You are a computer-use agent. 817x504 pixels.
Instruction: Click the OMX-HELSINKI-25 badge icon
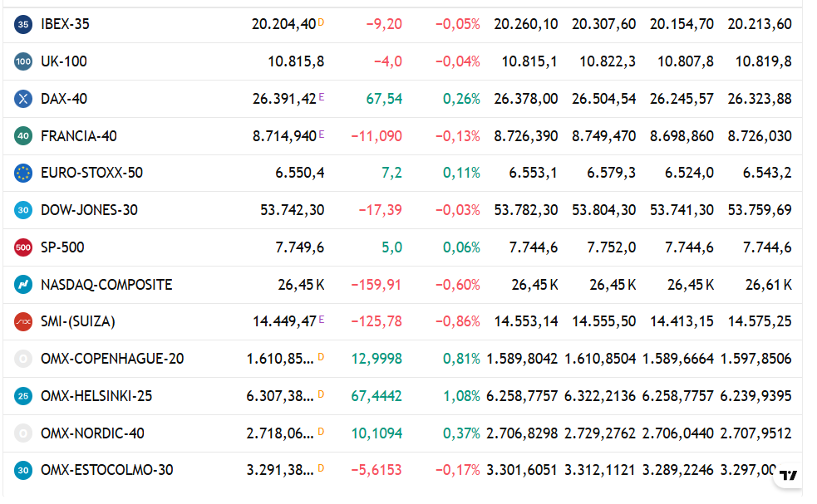pos(23,396)
